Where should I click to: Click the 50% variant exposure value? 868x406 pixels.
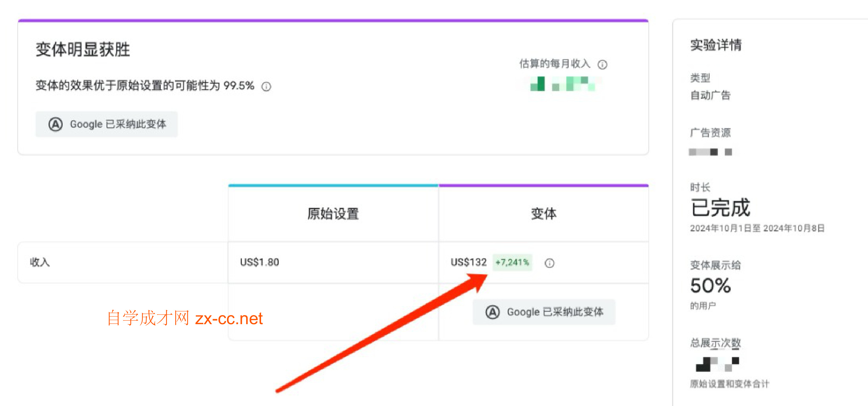point(710,285)
